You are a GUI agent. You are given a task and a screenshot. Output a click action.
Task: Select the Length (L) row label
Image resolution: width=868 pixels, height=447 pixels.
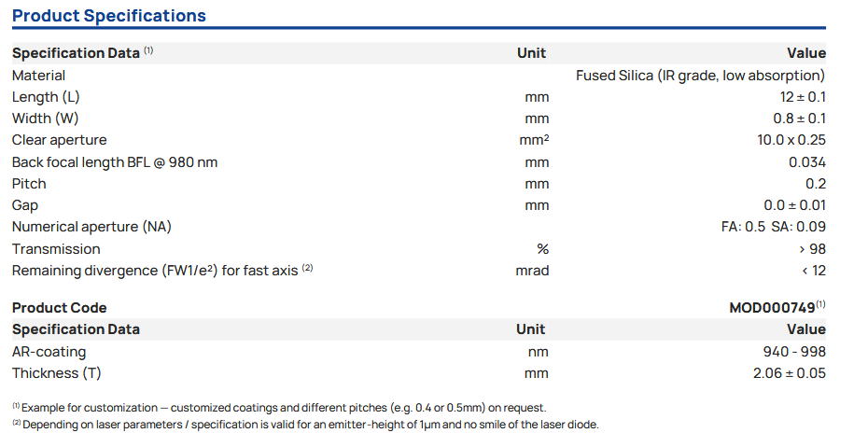coord(46,97)
